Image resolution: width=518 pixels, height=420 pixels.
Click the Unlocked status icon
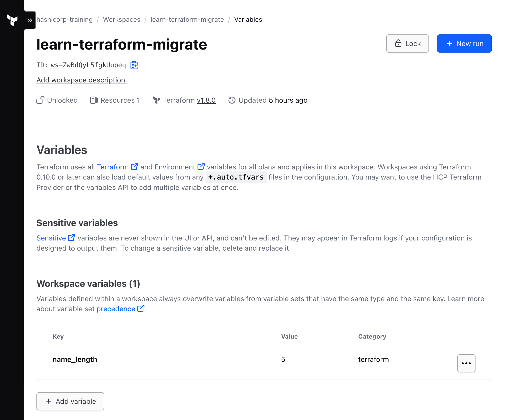(x=40, y=100)
